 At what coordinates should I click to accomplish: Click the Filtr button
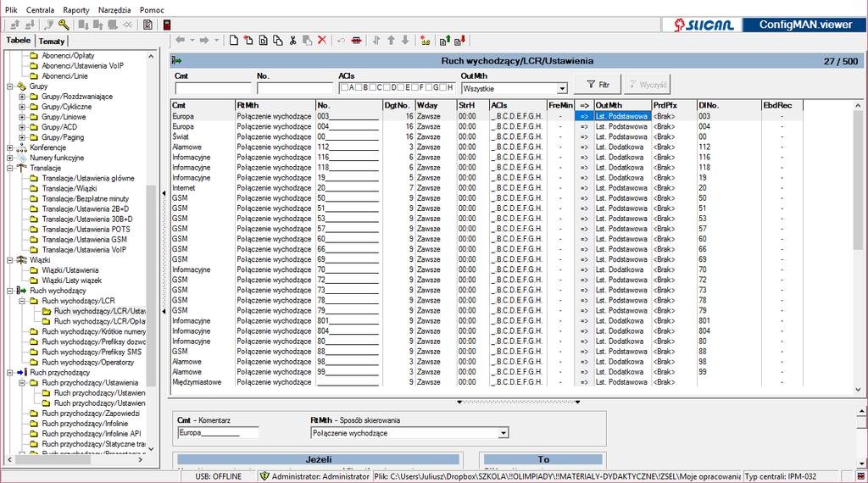[x=598, y=85]
